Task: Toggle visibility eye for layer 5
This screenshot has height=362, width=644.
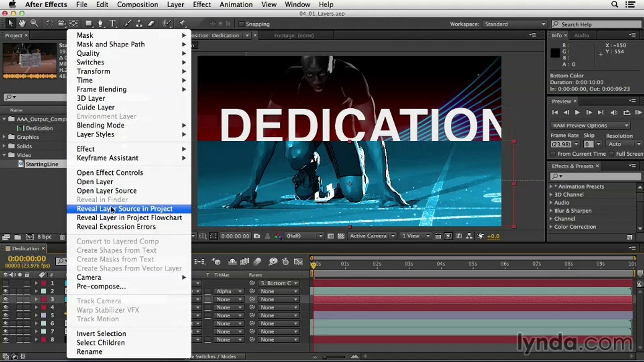Action: click(6, 315)
